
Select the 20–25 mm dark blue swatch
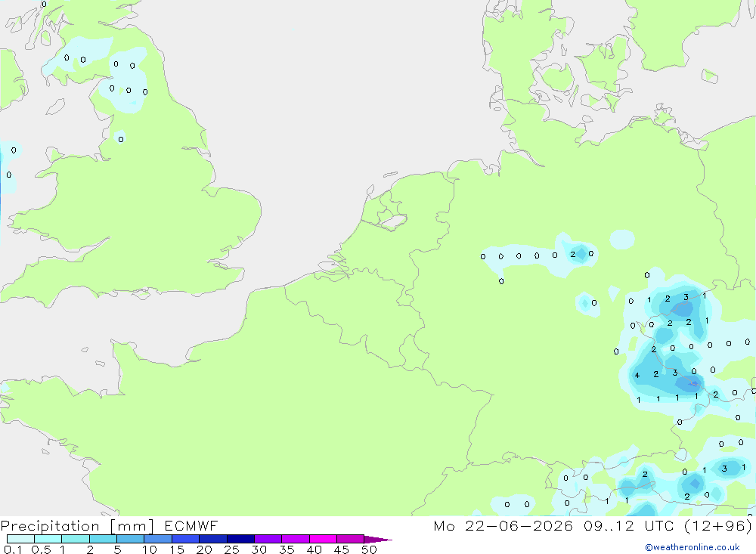(x=213, y=539)
